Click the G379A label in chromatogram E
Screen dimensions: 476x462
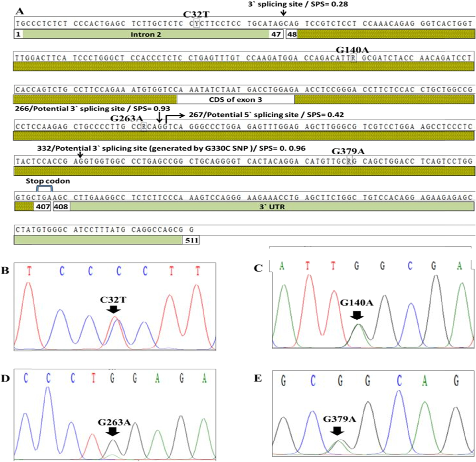pos(340,419)
